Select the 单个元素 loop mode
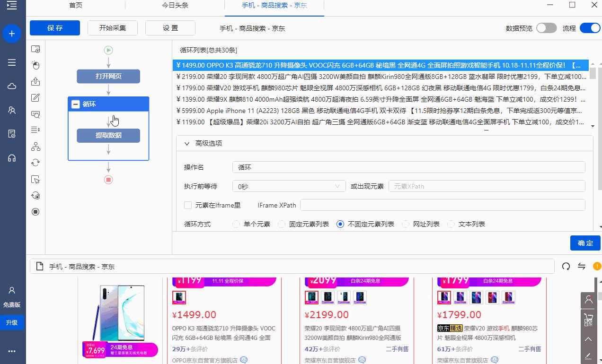The width and height of the screenshot is (602, 364). pyautogui.click(x=236, y=224)
